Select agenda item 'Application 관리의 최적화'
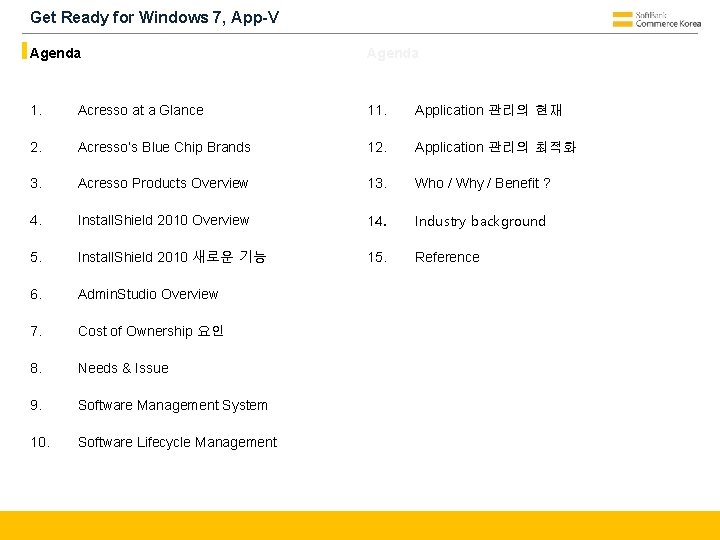This screenshot has height=540, width=720. tap(495, 147)
